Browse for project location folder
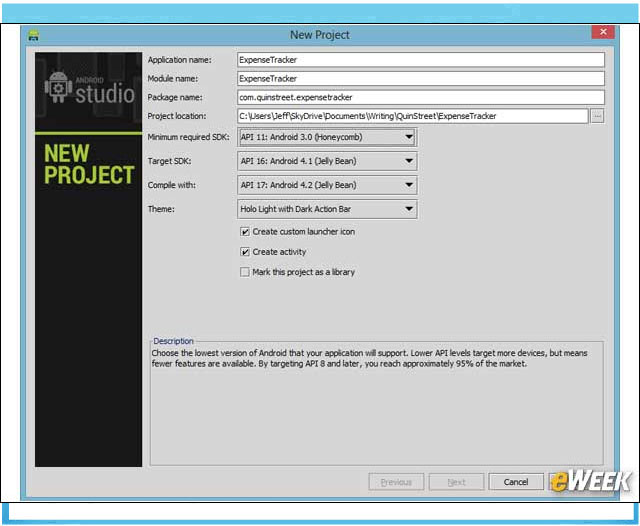Image resolution: width=640 pixels, height=526 pixels. click(x=597, y=116)
